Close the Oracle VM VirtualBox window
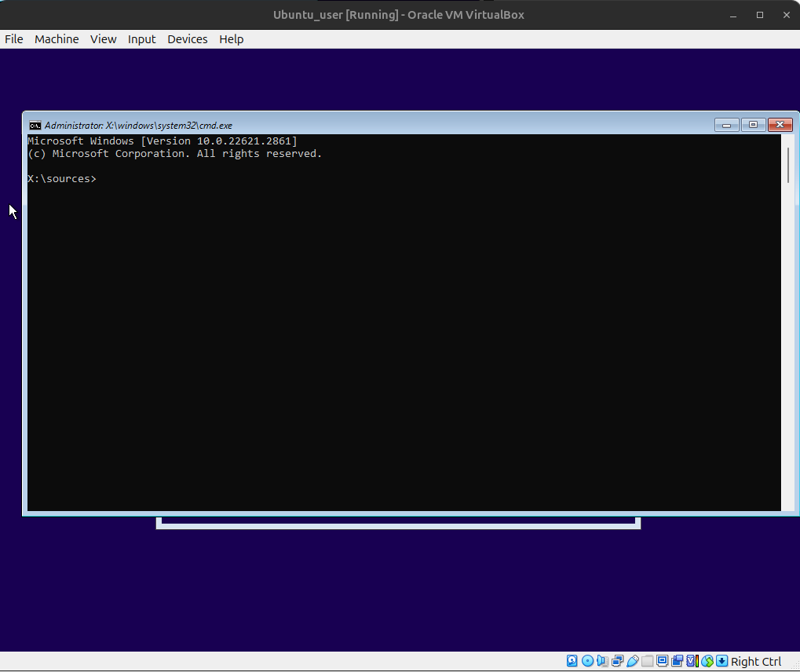This screenshot has width=800, height=672. [786, 15]
